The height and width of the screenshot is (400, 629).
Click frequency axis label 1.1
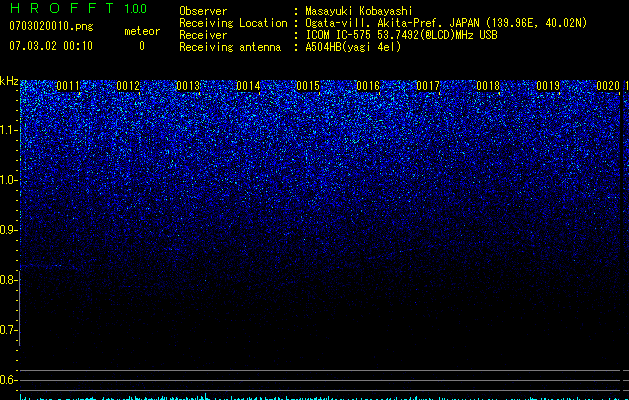click(x=8, y=130)
